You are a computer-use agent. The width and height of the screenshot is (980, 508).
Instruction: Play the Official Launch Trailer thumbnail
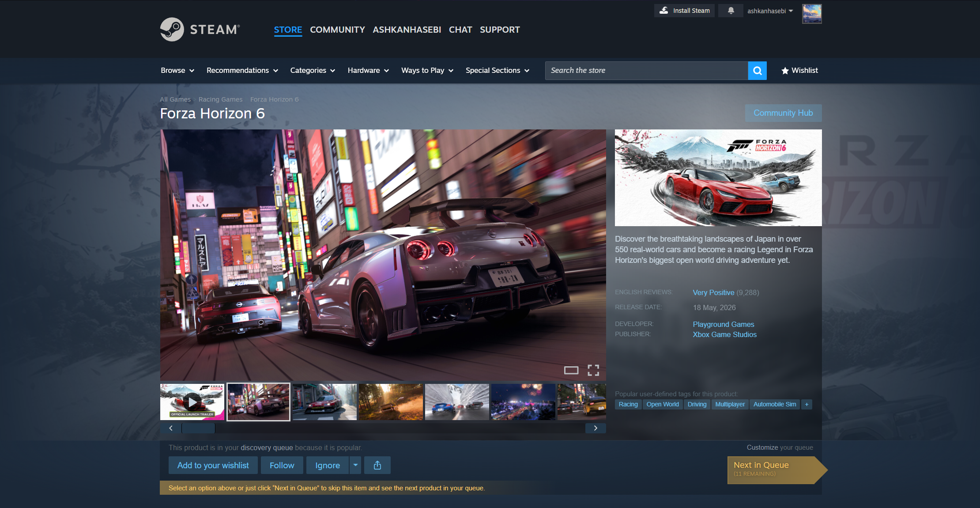[x=192, y=402]
